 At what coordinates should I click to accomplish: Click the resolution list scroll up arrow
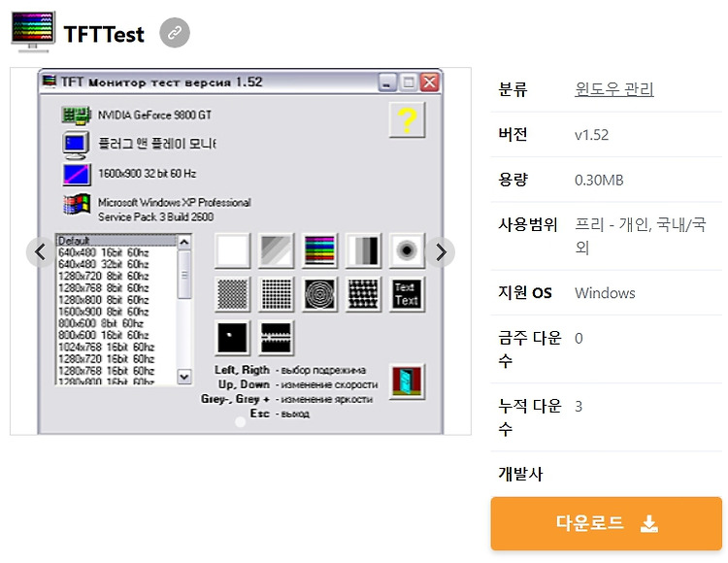click(x=184, y=242)
